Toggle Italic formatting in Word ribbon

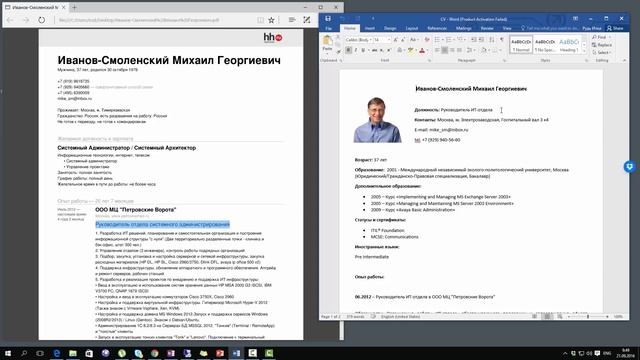(356, 50)
